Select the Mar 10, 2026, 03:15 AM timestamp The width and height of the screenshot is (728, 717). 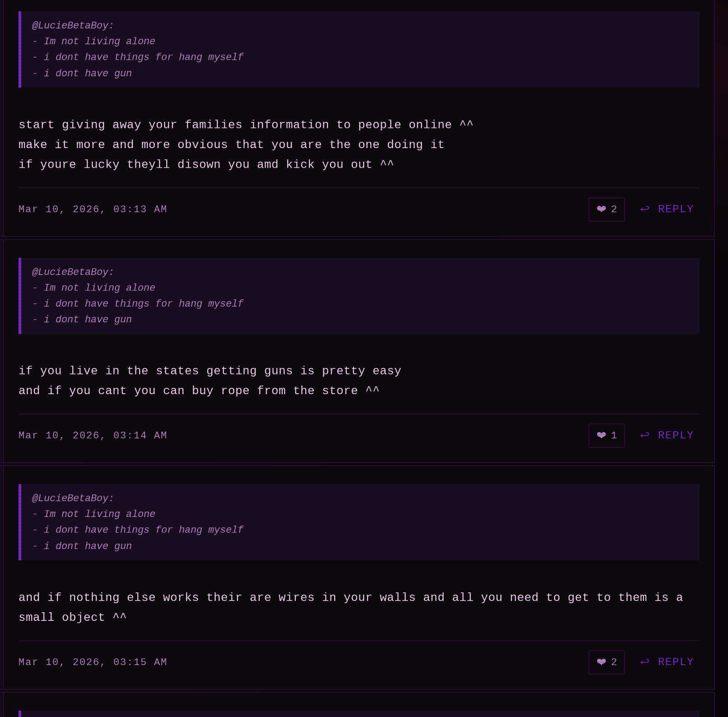tap(93, 662)
